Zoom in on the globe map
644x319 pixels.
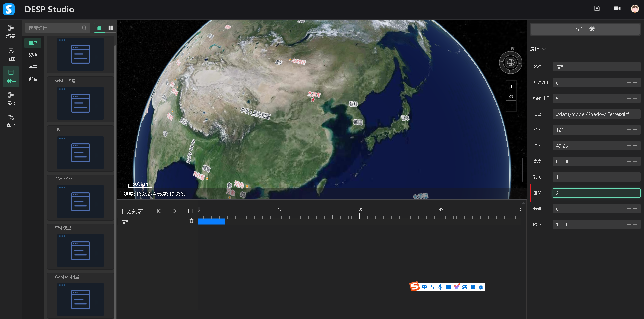[511, 86]
